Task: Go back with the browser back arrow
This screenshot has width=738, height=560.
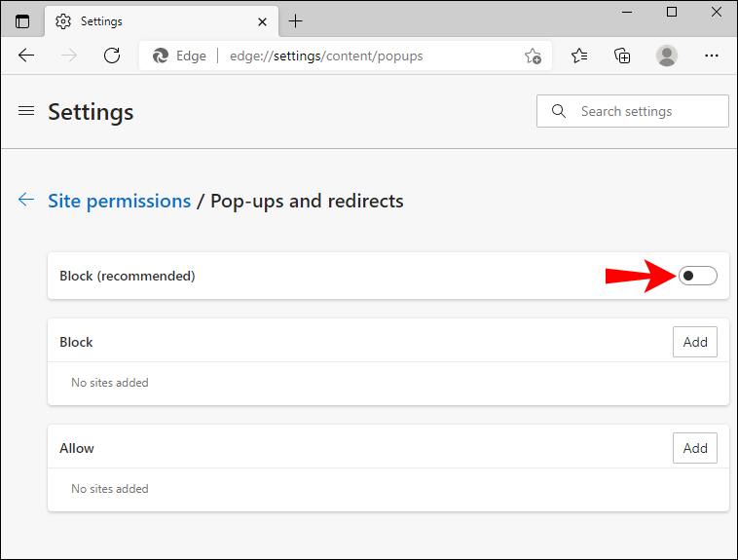Action: [x=26, y=56]
